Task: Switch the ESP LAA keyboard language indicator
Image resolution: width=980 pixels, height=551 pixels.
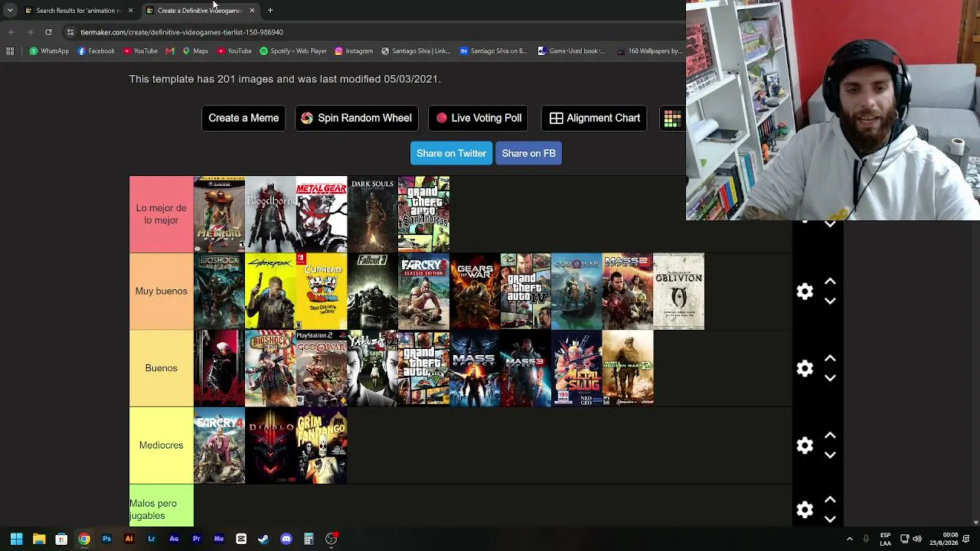Action: click(x=886, y=539)
